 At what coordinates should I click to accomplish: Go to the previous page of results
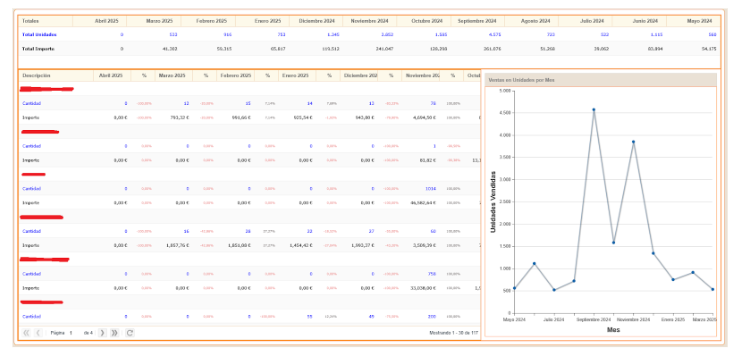(38, 333)
